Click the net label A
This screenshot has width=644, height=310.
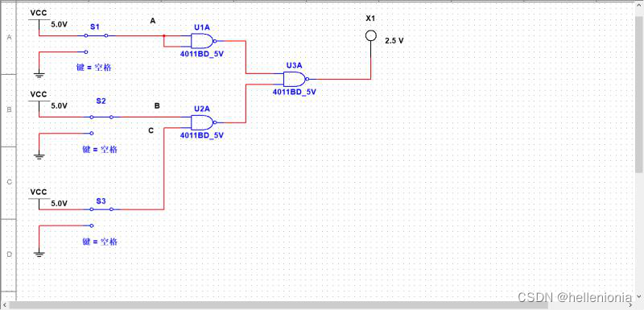point(153,21)
